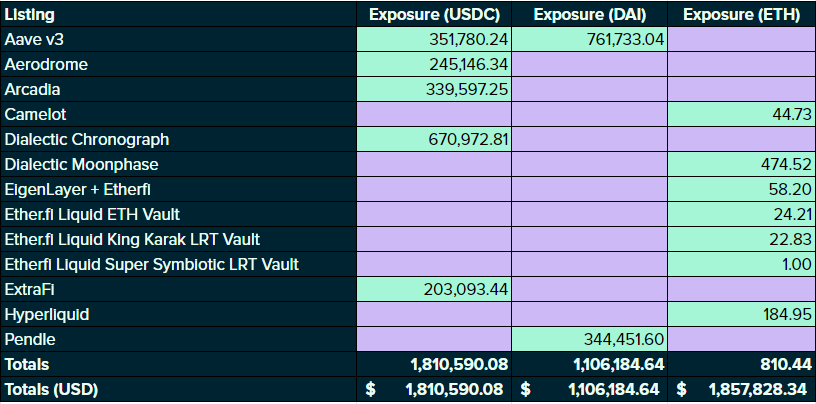Select the Exposure (DAI) column header

[590, 15]
